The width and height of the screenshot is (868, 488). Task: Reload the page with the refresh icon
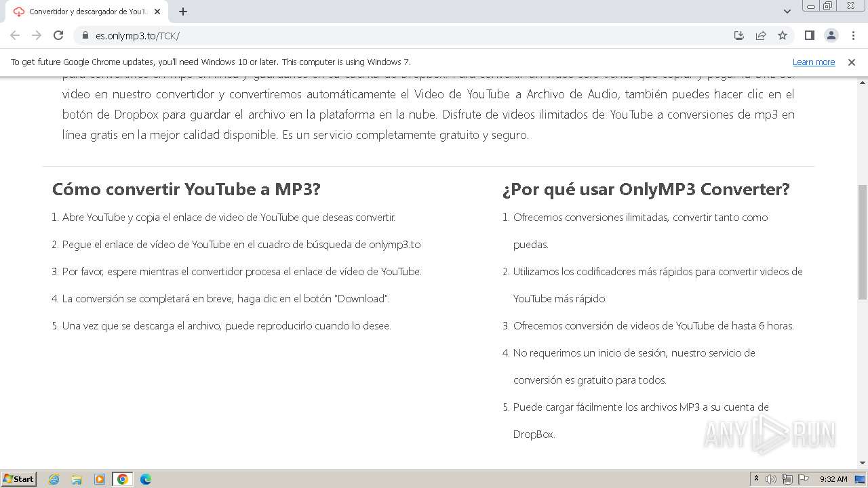pos(58,35)
